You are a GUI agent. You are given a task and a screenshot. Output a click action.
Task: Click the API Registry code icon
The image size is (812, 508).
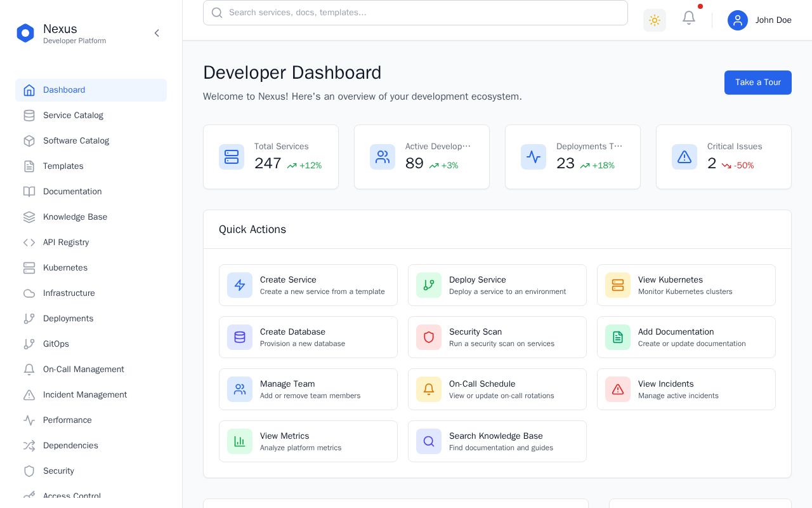point(29,243)
